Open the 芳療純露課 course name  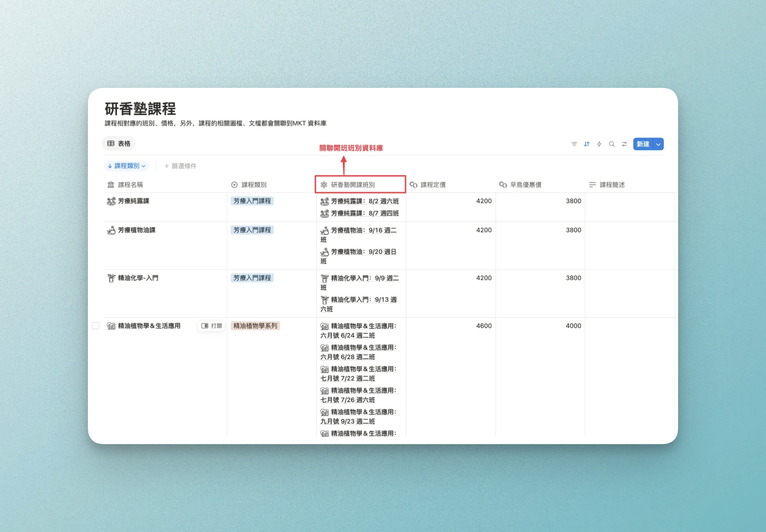(x=134, y=201)
